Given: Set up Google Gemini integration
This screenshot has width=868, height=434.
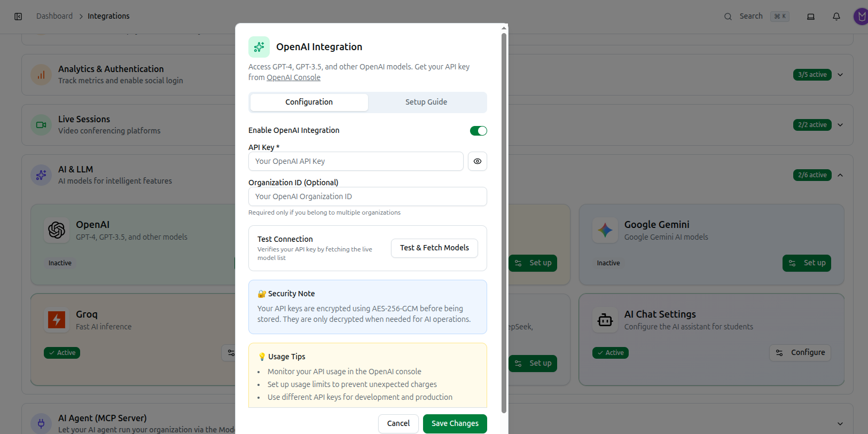Looking at the screenshot, I should 807,263.
